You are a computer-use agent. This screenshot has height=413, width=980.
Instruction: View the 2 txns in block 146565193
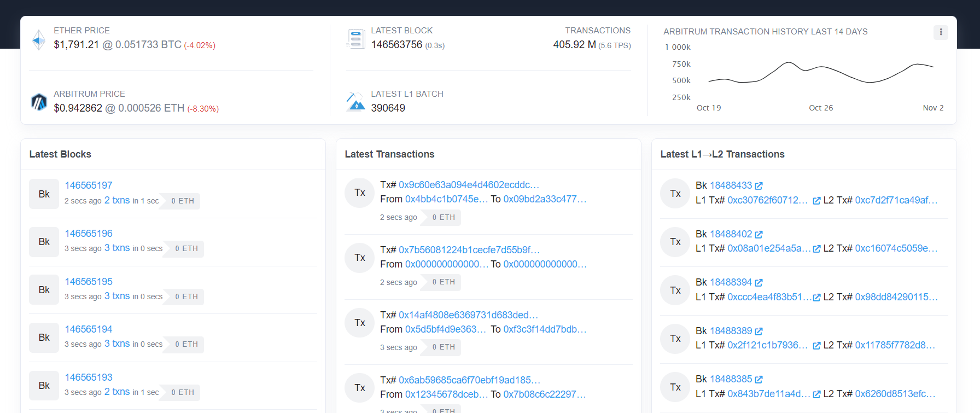117,392
